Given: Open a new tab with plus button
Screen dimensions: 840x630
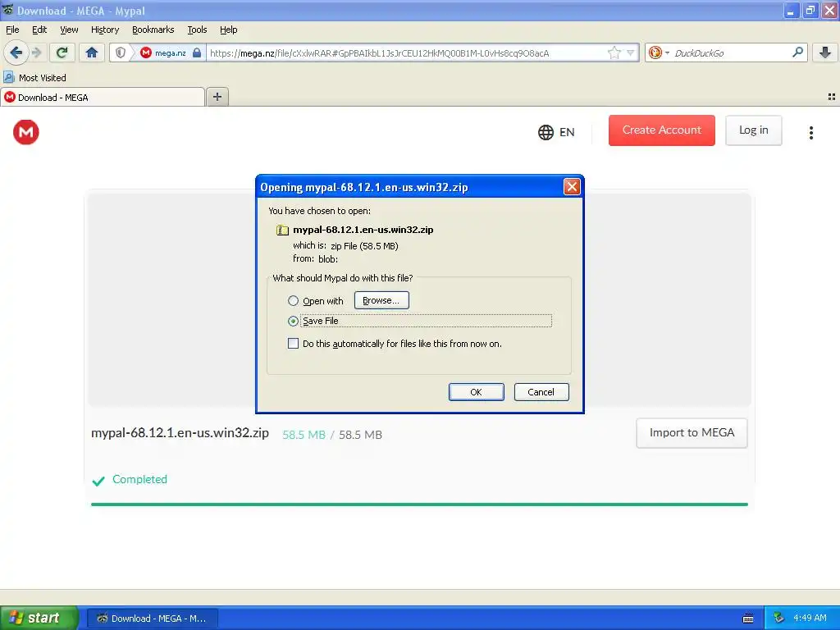Looking at the screenshot, I should point(217,97).
